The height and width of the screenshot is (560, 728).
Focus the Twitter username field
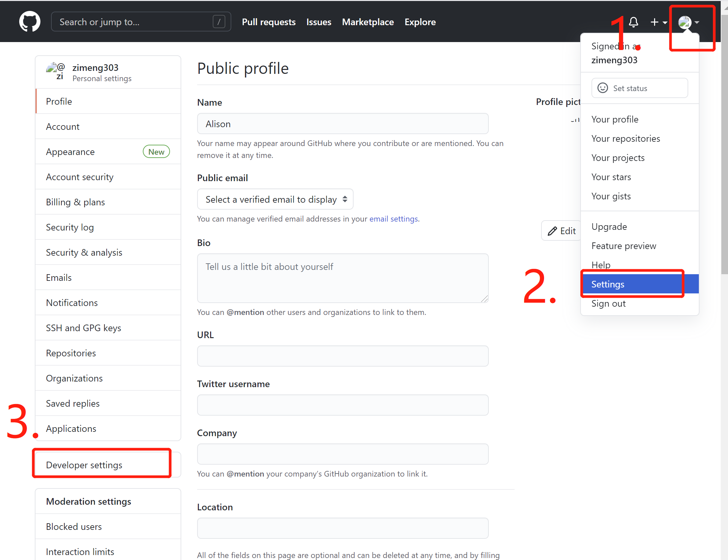pos(343,405)
